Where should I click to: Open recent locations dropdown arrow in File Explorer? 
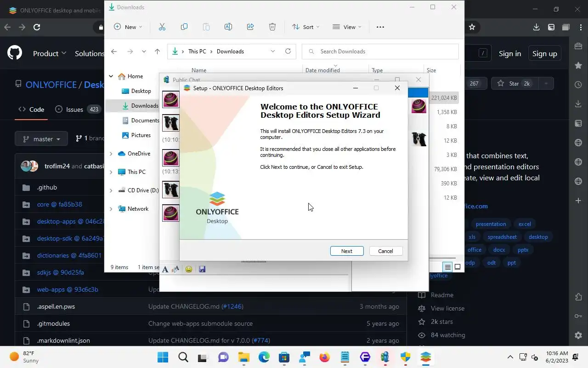[x=144, y=52]
